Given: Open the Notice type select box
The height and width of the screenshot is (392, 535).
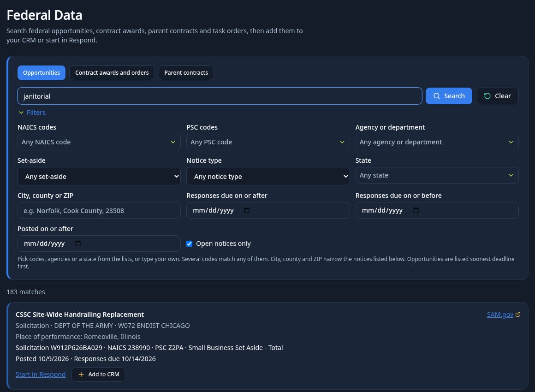Looking at the screenshot, I should pos(268,176).
